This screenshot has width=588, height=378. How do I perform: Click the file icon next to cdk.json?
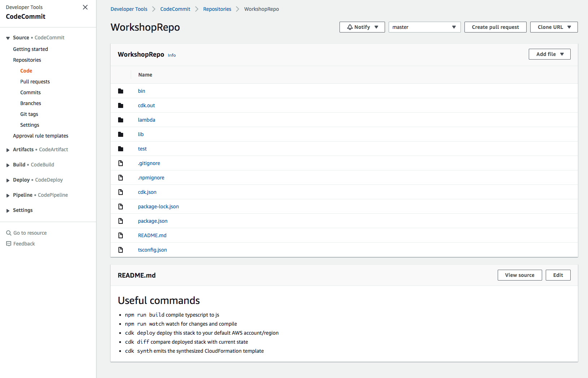[x=121, y=192]
